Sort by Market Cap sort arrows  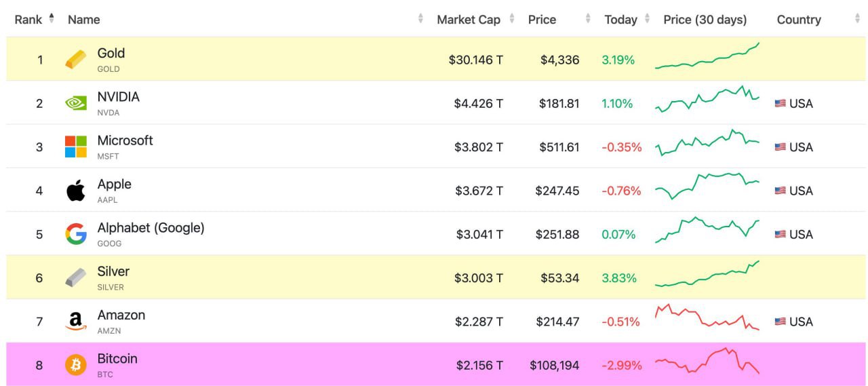pos(512,19)
